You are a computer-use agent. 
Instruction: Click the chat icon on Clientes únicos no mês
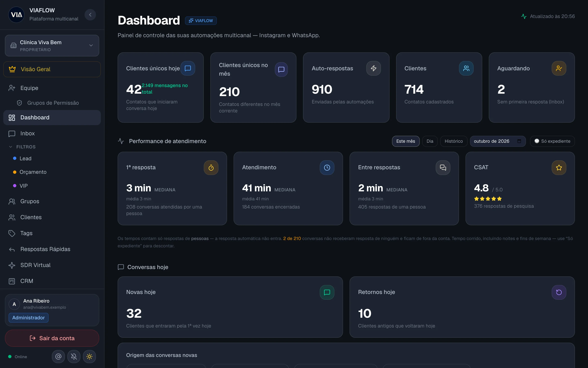[x=281, y=70]
